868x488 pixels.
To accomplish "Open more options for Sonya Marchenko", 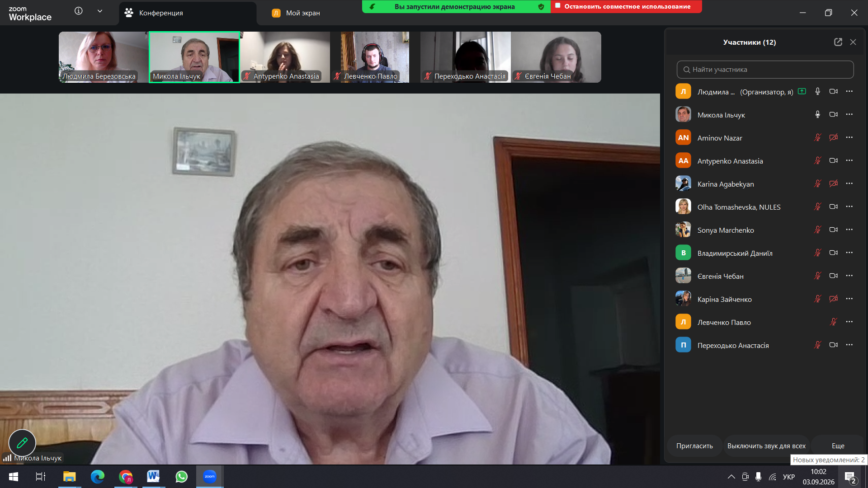I will pyautogui.click(x=849, y=230).
